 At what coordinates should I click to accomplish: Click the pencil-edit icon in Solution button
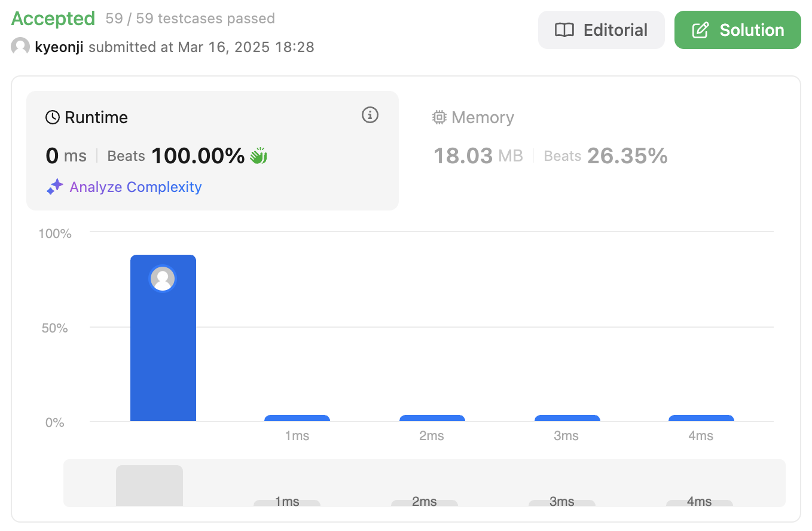click(x=700, y=30)
